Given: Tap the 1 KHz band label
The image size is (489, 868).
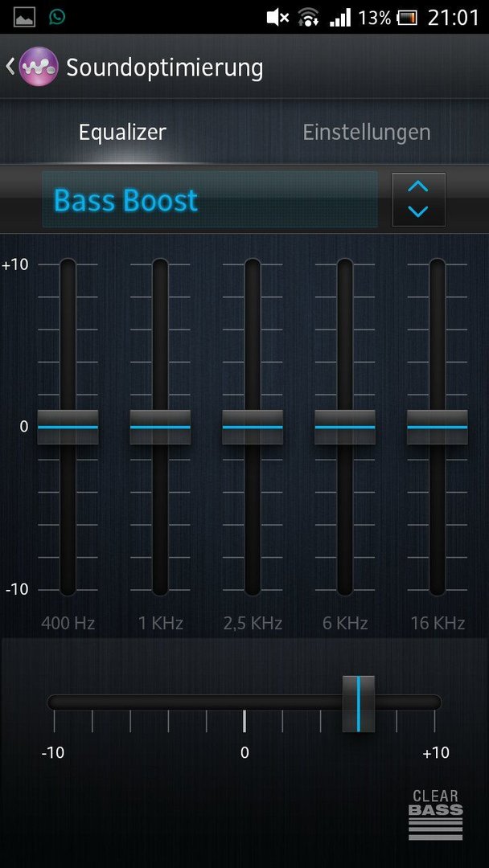Looking at the screenshot, I should 160,624.
